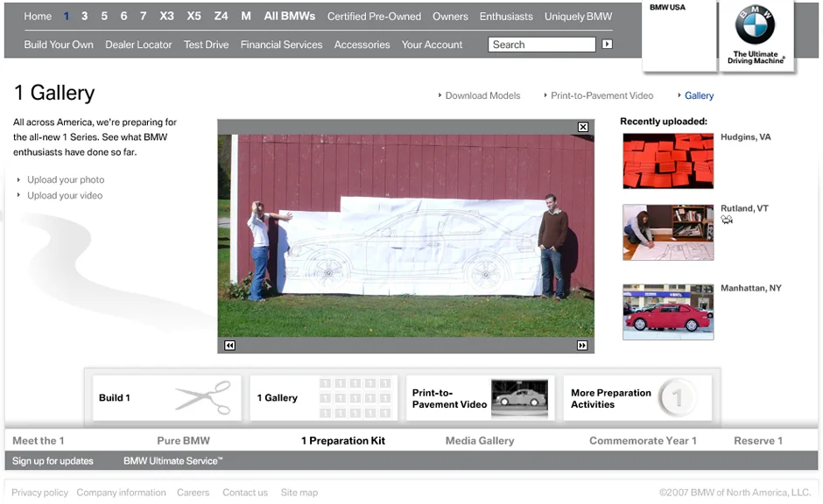823x504 pixels.
Task: Open Commemorate Year 1 tab
Action: point(643,440)
